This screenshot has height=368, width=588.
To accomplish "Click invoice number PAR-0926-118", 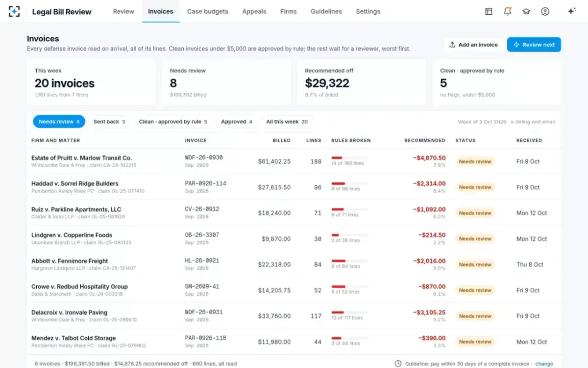I will point(206,338).
